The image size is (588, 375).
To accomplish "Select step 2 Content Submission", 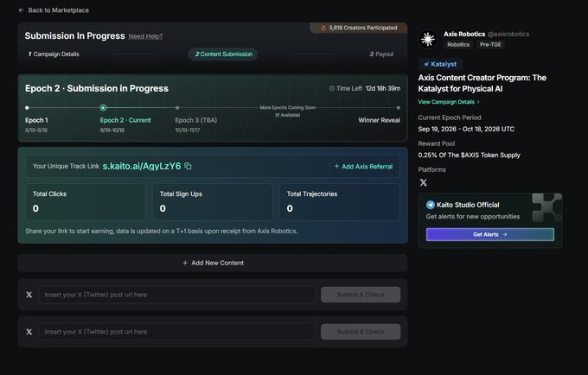I will [223, 54].
